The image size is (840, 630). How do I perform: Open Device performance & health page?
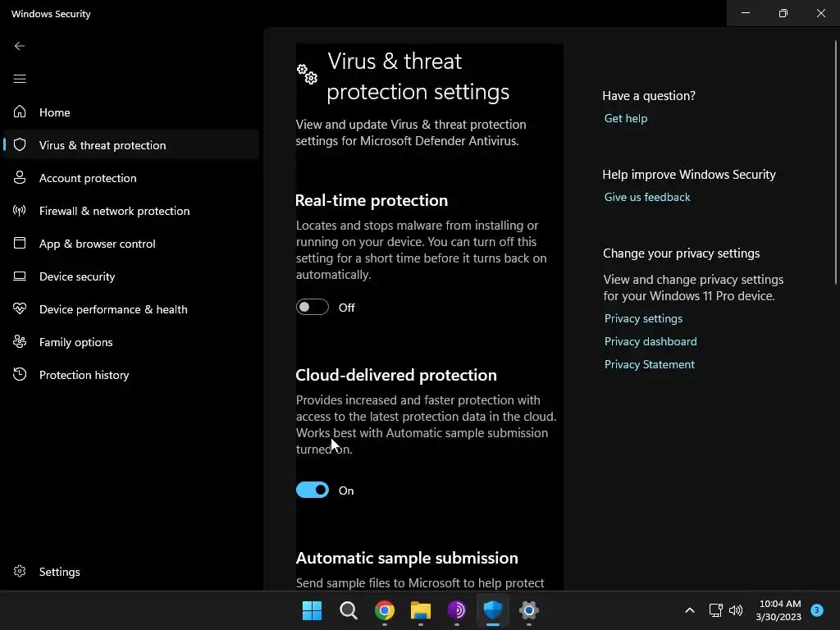pyautogui.click(x=131, y=308)
